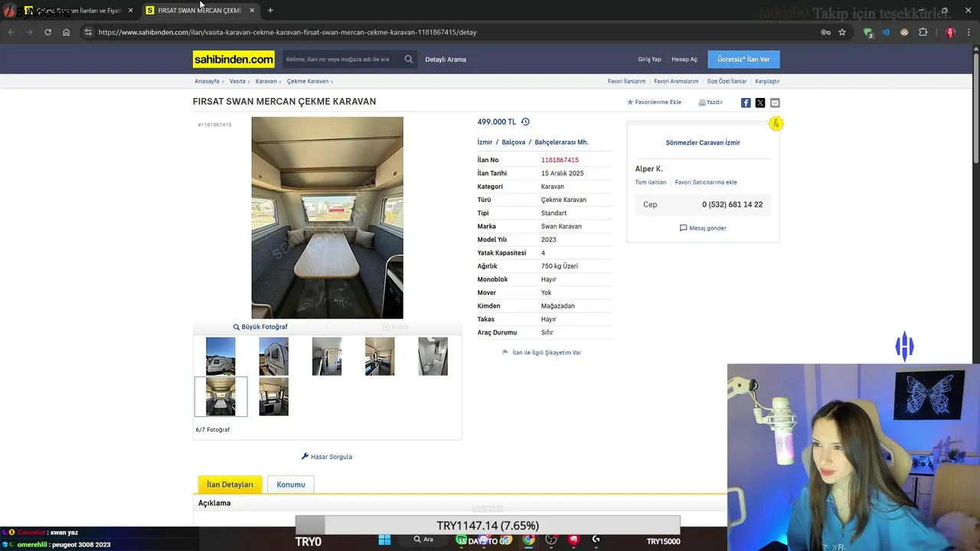Click Mesaj gönder to message the seller
The width and height of the screenshot is (980, 551).
click(x=703, y=228)
